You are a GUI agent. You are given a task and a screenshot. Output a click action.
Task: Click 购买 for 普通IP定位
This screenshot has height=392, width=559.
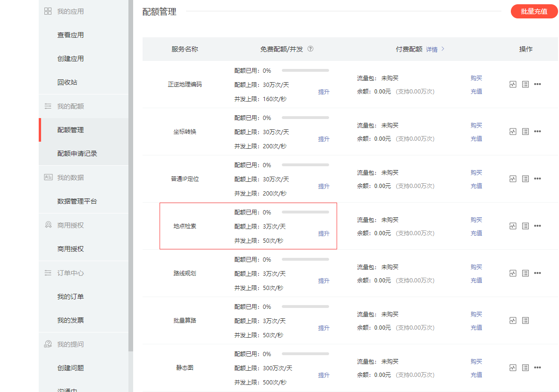[476, 173]
